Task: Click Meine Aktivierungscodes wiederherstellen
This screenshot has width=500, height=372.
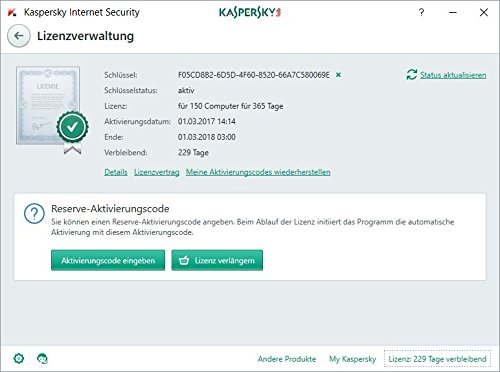Action: [258, 172]
